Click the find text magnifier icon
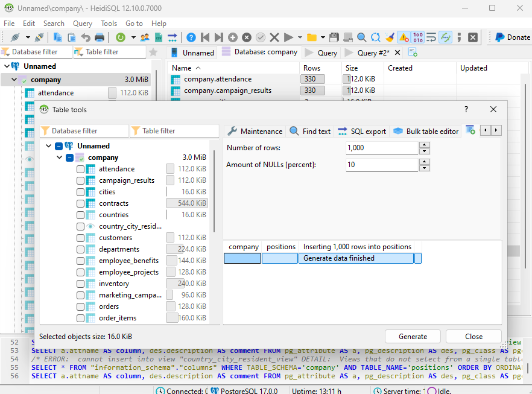The height and width of the screenshot is (394, 532). pyautogui.click(x=362, y=37)
